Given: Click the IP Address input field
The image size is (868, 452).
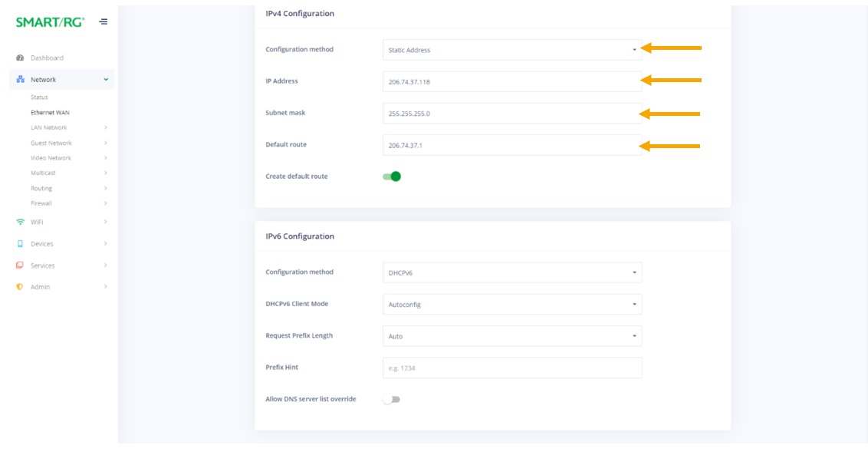Looking at the screenshot, I should pyautogui.click(x=512, y=81).
